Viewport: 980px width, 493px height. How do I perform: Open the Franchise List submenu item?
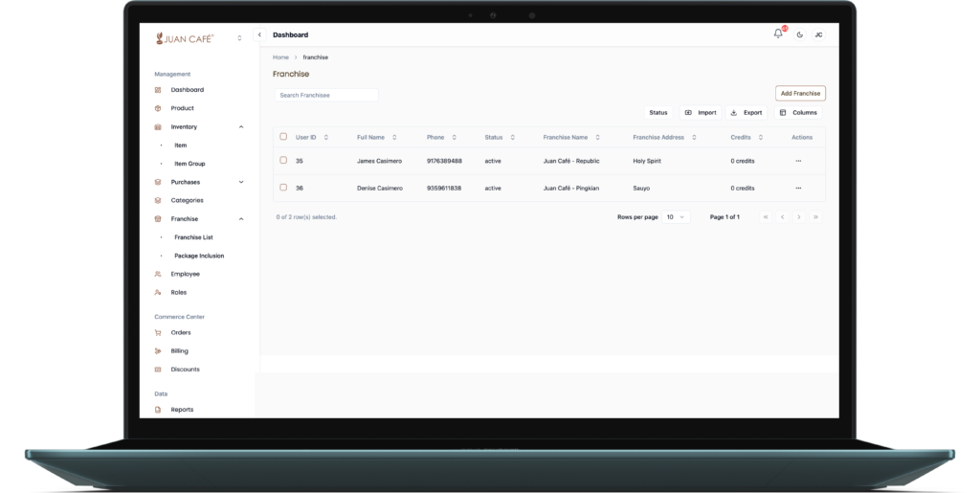[x=193, y=237]
